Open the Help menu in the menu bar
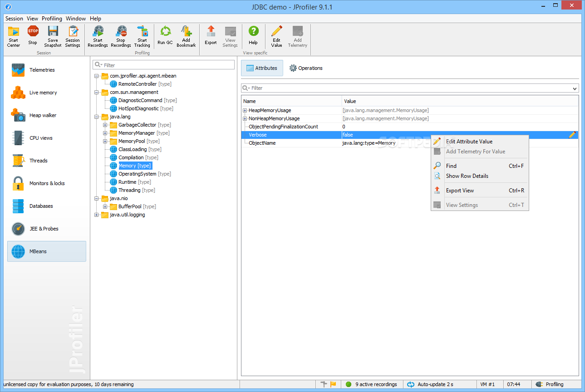 coord(95,19)
